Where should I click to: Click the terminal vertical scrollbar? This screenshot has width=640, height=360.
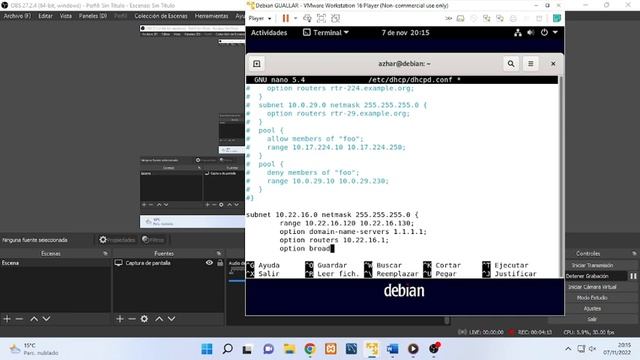tap(560, 176)
